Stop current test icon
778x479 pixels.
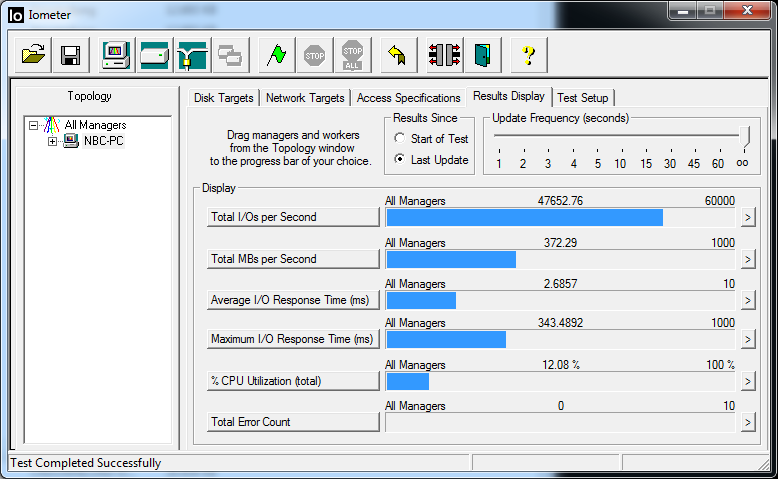[315, 55]
